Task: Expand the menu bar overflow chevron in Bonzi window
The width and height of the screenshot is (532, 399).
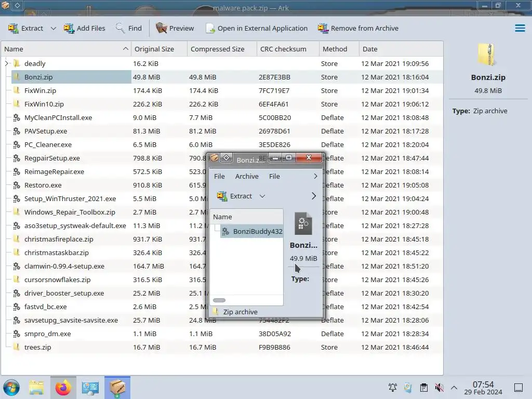Action: [315, 177]
